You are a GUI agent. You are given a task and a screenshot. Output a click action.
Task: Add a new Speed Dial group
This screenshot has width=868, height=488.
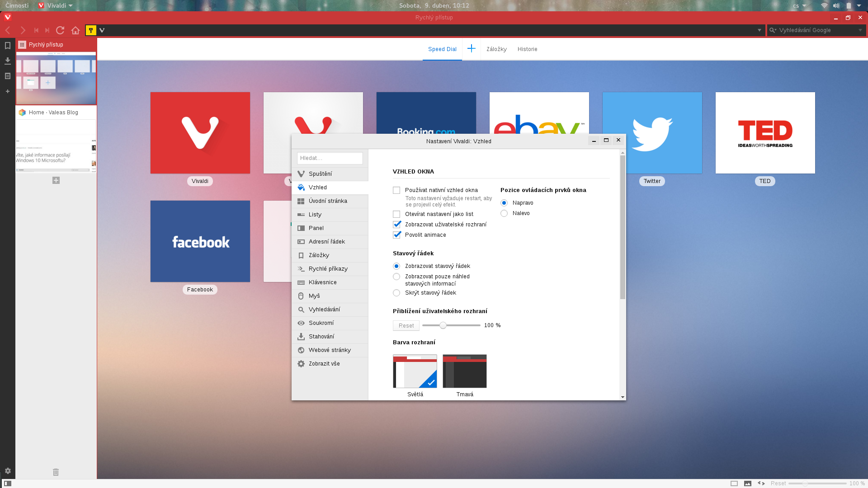(x=472, y=49)
